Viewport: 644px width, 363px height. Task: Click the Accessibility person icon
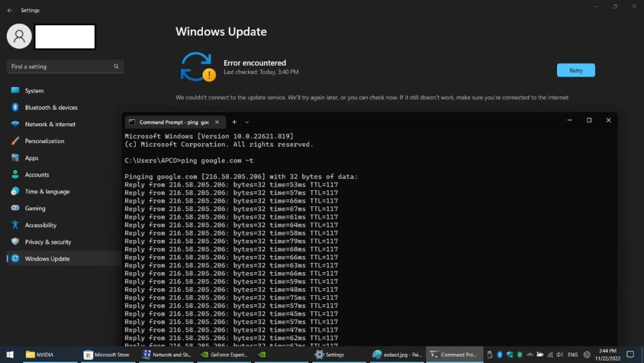click(15, 225)
